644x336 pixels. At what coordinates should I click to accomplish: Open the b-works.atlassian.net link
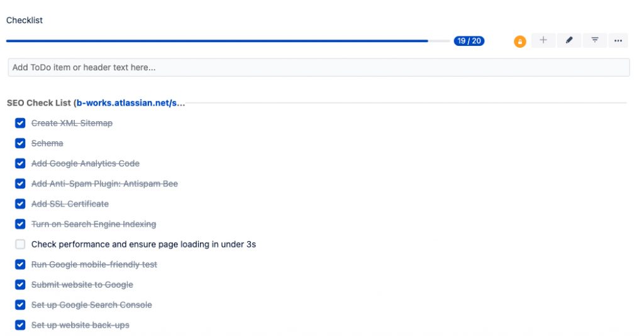tap(131, 103)
